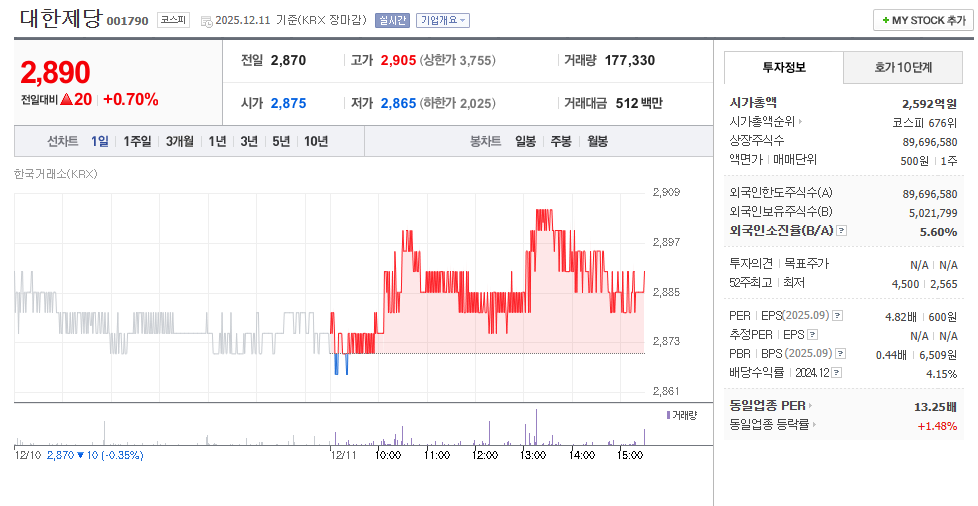
Task: Switch to the 호가10단계 tab
Action: [903, 67]
